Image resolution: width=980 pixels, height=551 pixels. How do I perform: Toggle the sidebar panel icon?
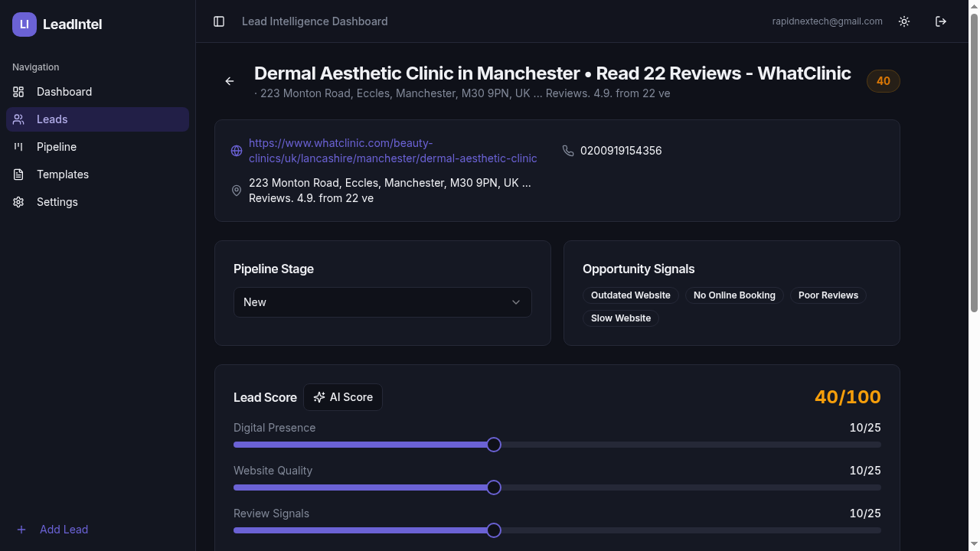(219, 21)
